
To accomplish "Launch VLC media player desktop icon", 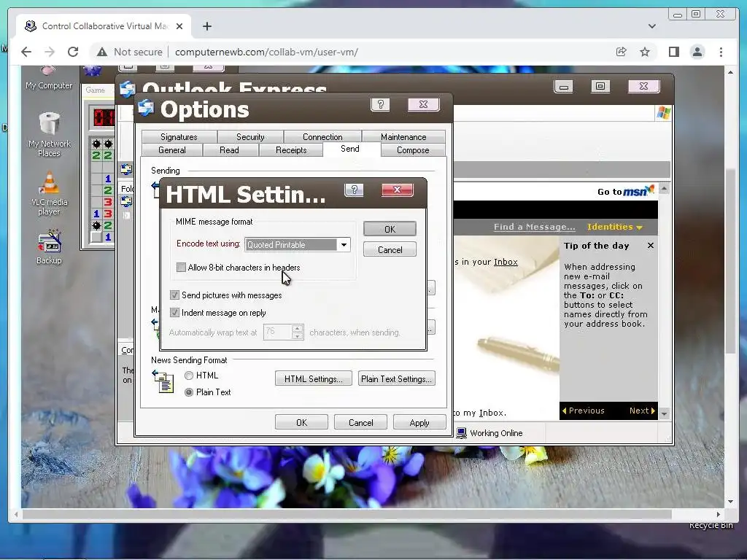I will 49,193.
